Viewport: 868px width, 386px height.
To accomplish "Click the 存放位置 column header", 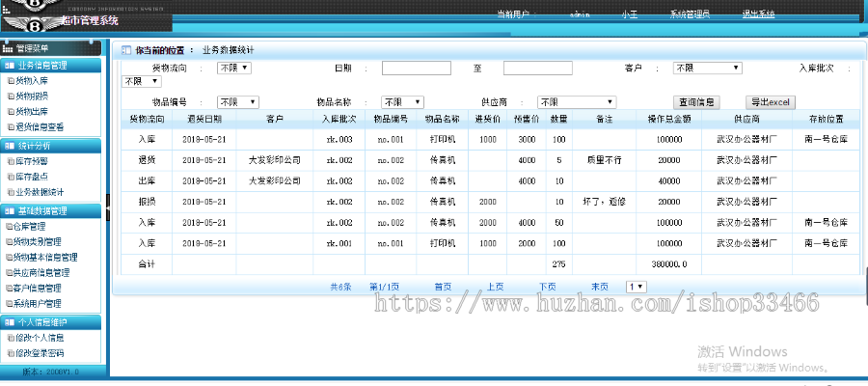I will [x=826, y=119].
